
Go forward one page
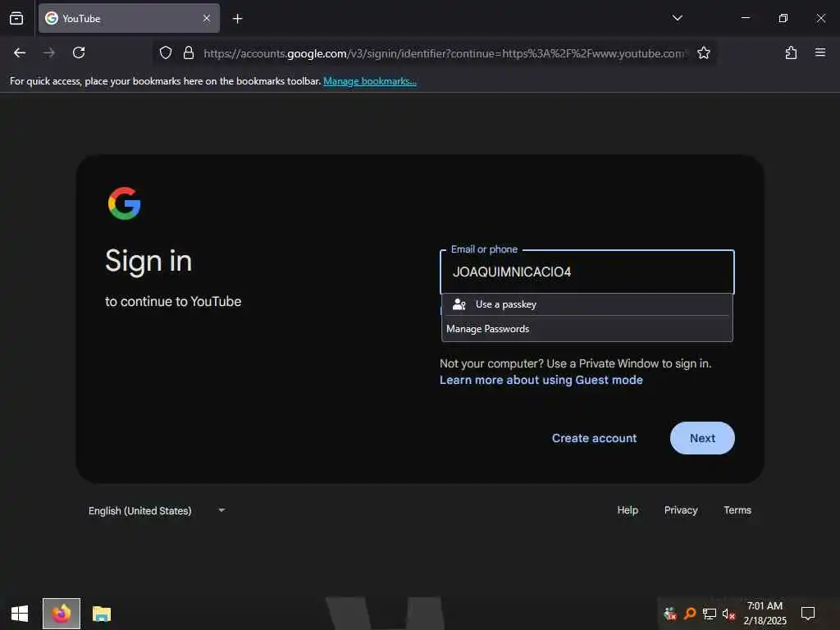pyautogui.click(x=49, y=52)
